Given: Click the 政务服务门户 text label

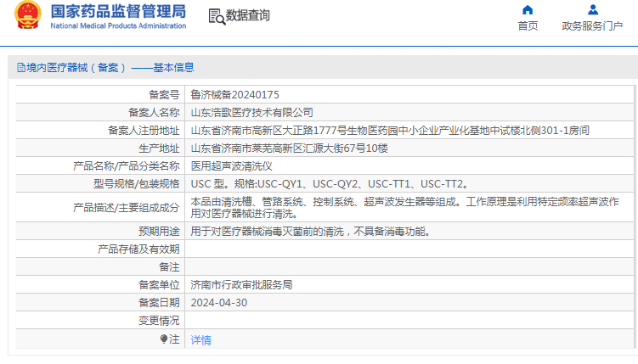Looking at the screenshot, I should click(592, 26).
